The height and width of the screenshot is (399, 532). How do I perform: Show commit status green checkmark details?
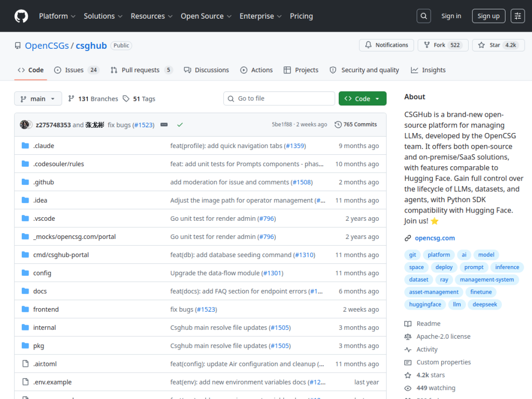(180, 125)
